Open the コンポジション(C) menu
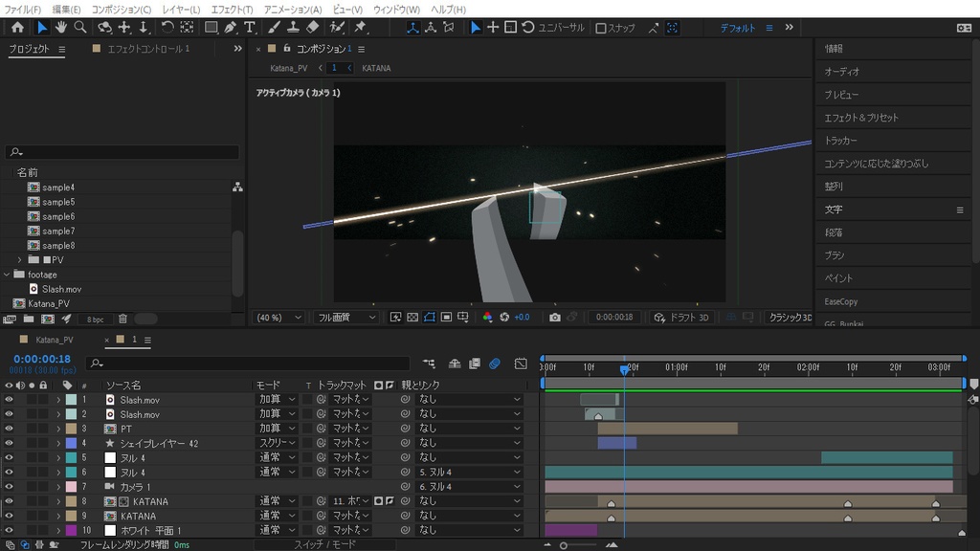Image resolution: width=980 pixels, height=551 pixels. click(x=121, y=9)
